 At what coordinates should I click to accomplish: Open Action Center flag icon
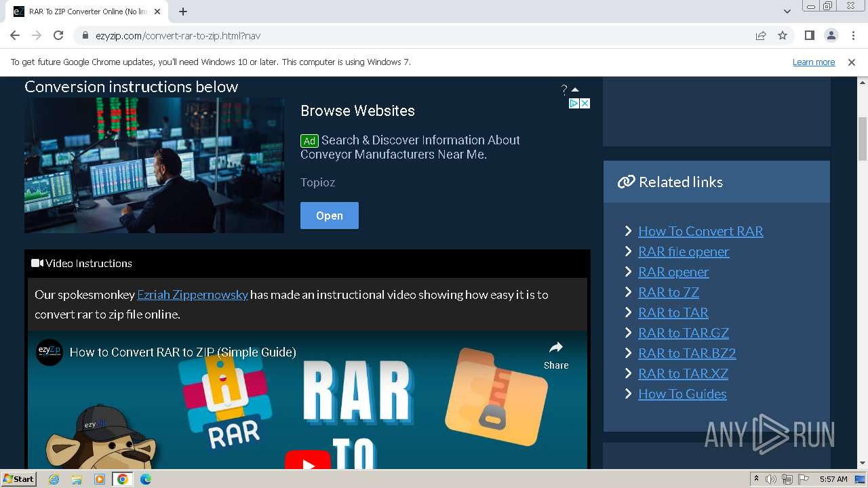coord(803,479)
